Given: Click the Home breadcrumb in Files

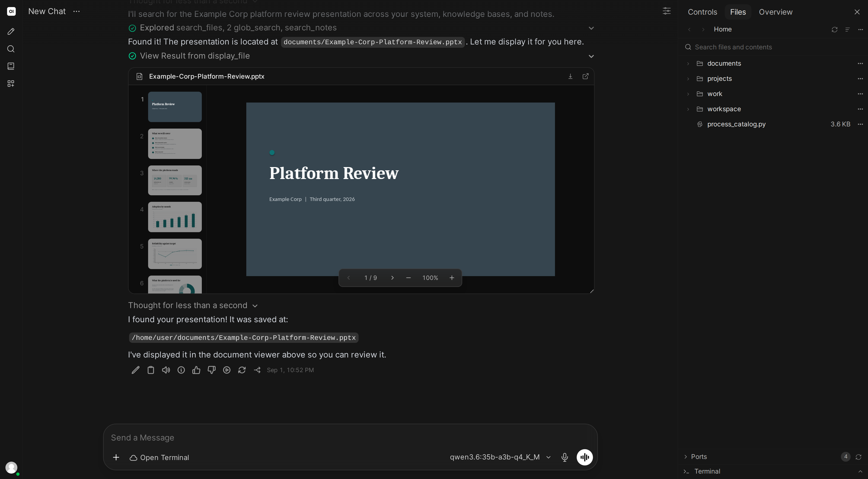Looking at the screenshot, I should pos(722,30).
